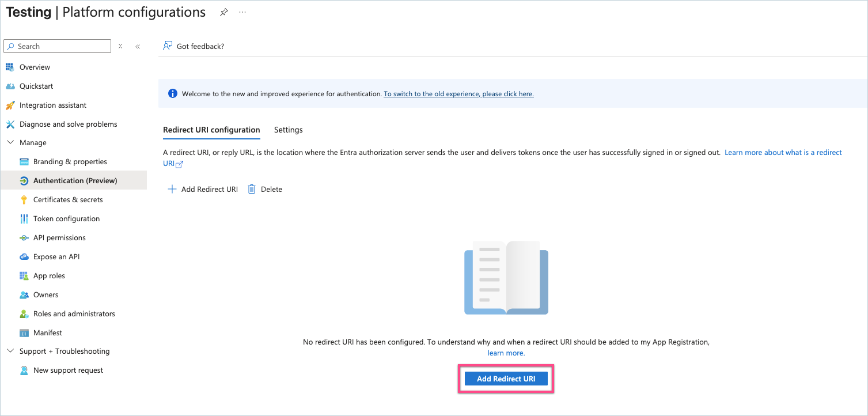This screenshot has width=868, height=416.
Task: Click the Certificates & secrets key icon
Action: tap(24, 200)
